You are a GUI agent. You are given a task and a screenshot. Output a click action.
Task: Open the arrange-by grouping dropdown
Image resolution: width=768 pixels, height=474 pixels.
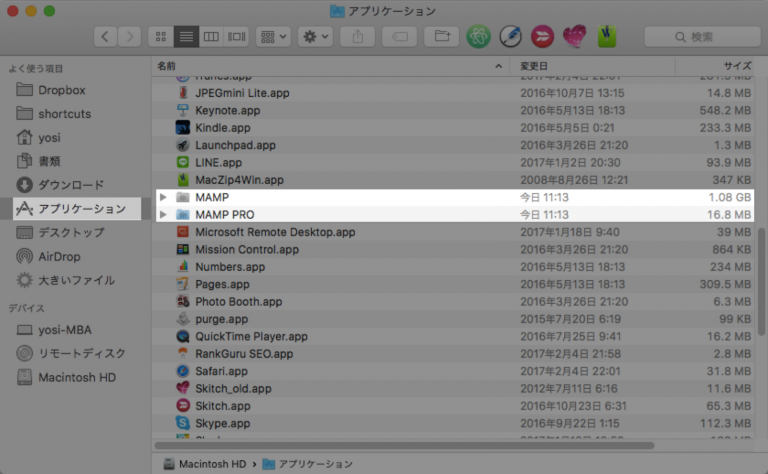(x=273, y=36)
